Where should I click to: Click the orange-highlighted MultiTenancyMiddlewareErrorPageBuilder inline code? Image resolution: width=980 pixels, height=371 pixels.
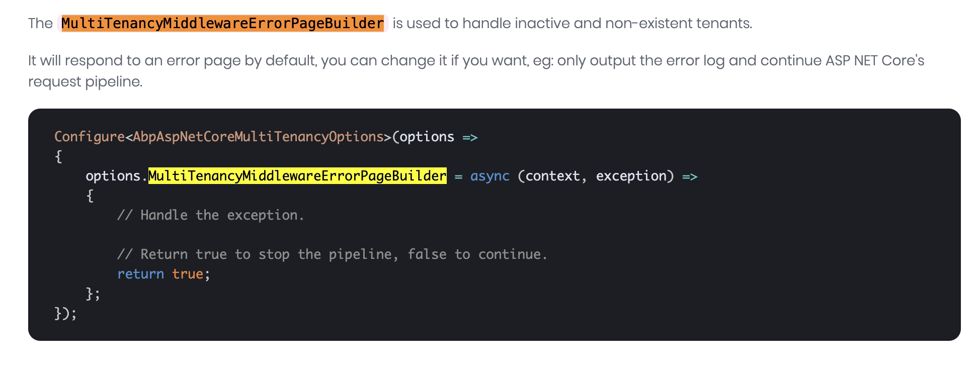click(x=222, y=24)
